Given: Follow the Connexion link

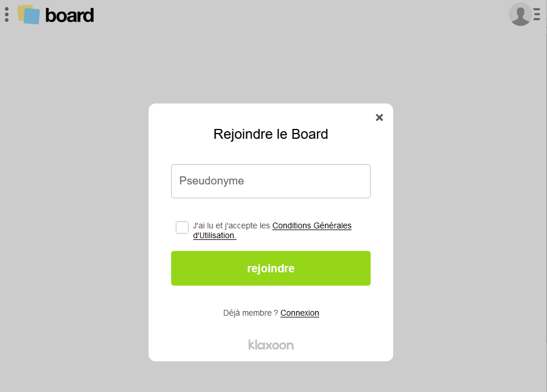Looking at the screenshot, I should pyautogui.click(x=300, y=313).
